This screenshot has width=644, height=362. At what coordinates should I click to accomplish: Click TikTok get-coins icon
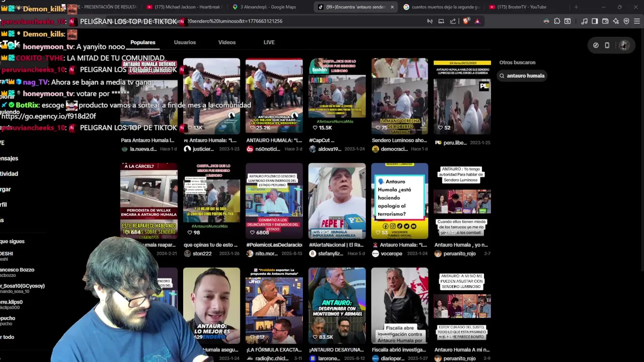tap(596, 45)
